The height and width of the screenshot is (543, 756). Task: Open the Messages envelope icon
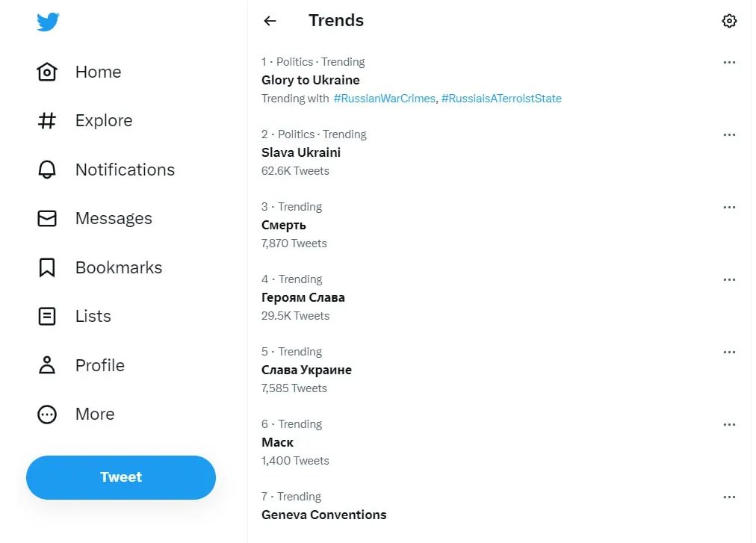(x=47, y=219)
